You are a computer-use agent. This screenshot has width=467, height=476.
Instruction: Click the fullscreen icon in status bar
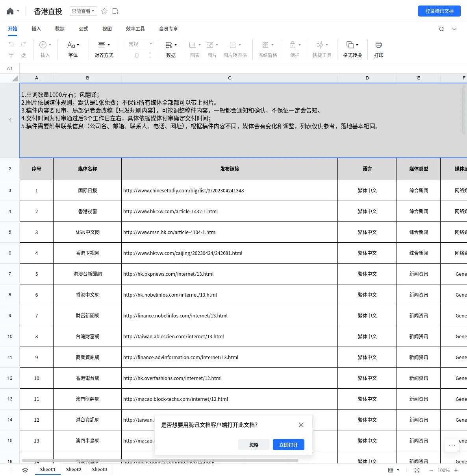(x=417, y=470)
